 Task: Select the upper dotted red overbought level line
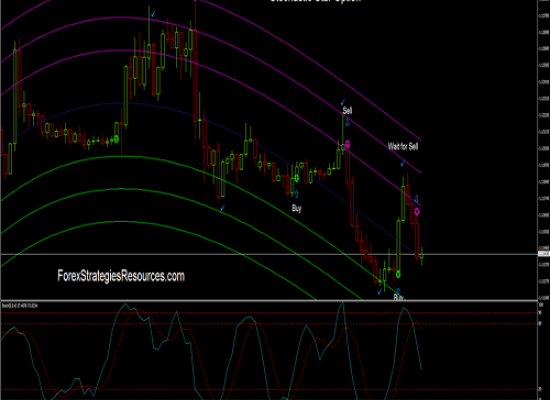click(269, 313)
